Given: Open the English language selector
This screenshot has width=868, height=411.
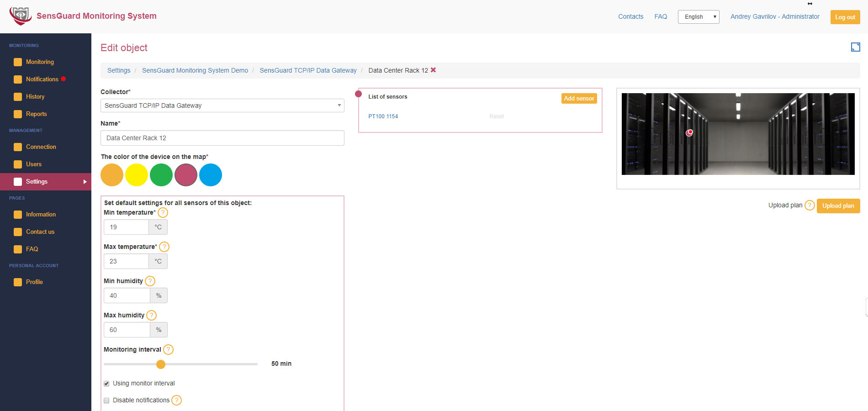Looking at the screenshot, I should click(699, 16).
